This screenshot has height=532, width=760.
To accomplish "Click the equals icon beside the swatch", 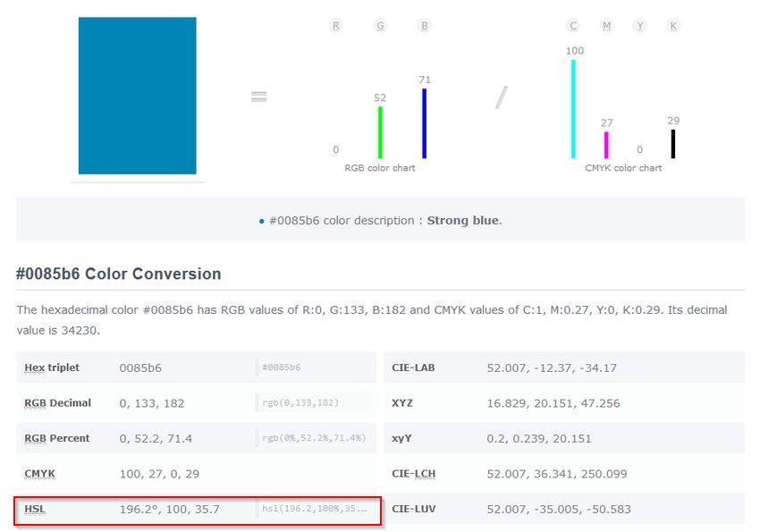I will (x=259, y=97).
